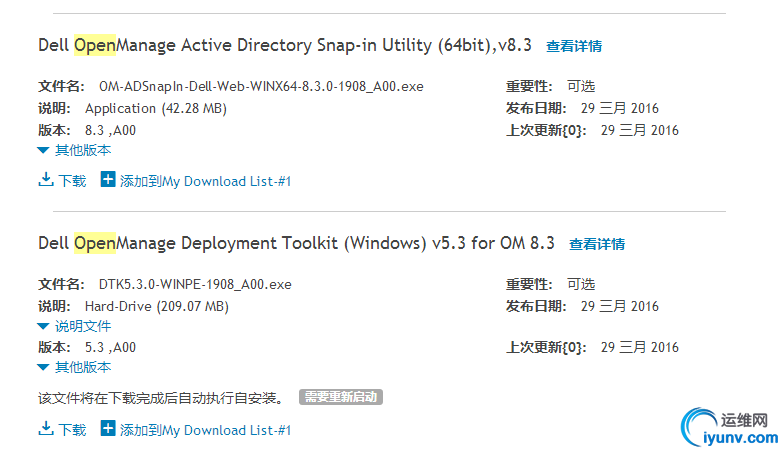Select filename DTK5.3.0-WINPE-1908_A00.exe

195,284
